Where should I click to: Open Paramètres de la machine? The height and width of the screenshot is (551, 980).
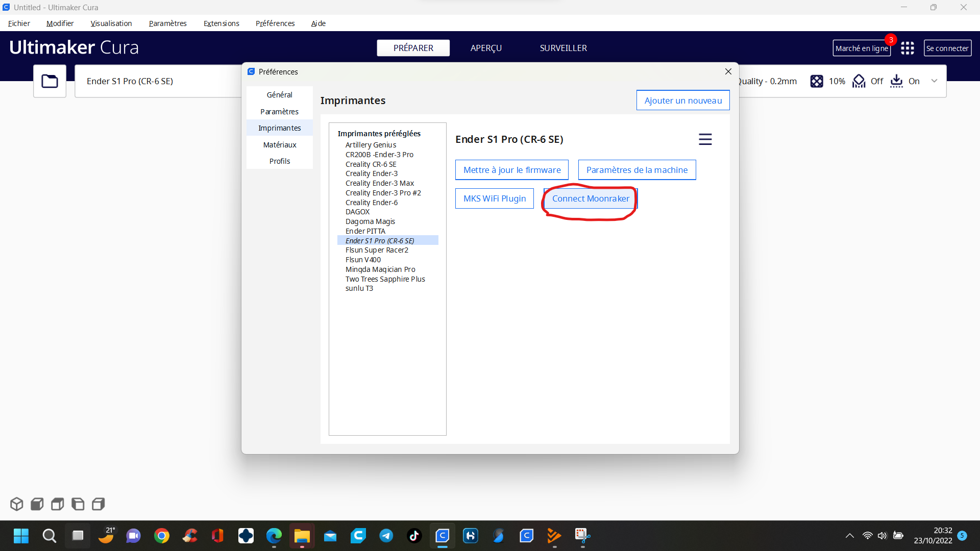[x=637, y=170]
